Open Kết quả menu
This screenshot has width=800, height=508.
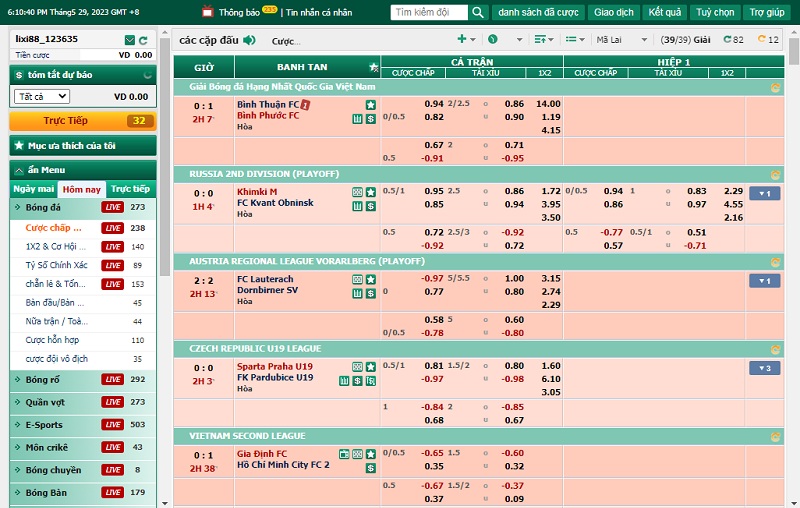(x=665, y=12)
